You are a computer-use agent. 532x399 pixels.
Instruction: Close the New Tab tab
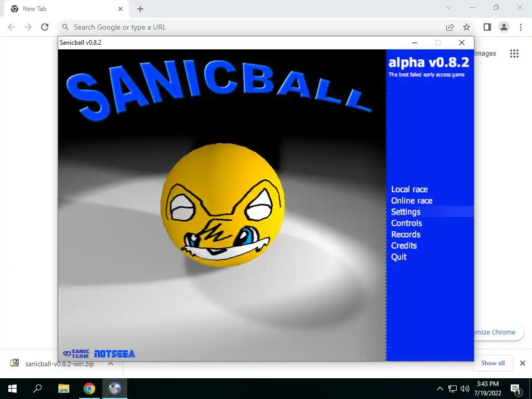pos(121,9)
